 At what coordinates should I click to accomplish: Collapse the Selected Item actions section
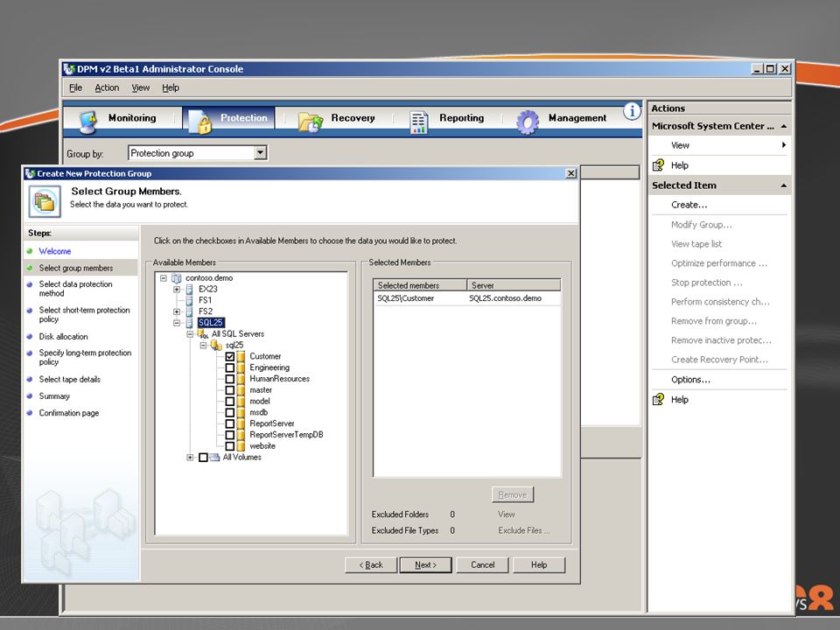coord(784,185)
